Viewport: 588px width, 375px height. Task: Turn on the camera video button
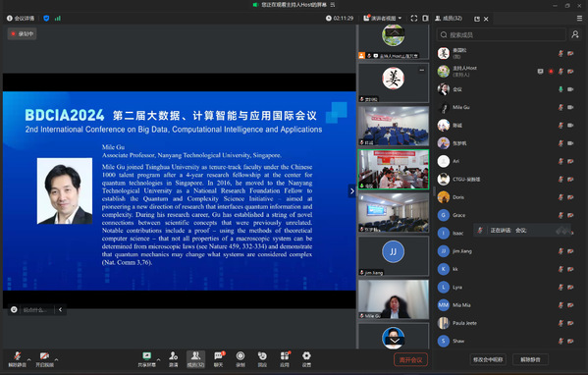tap(44, 359)
